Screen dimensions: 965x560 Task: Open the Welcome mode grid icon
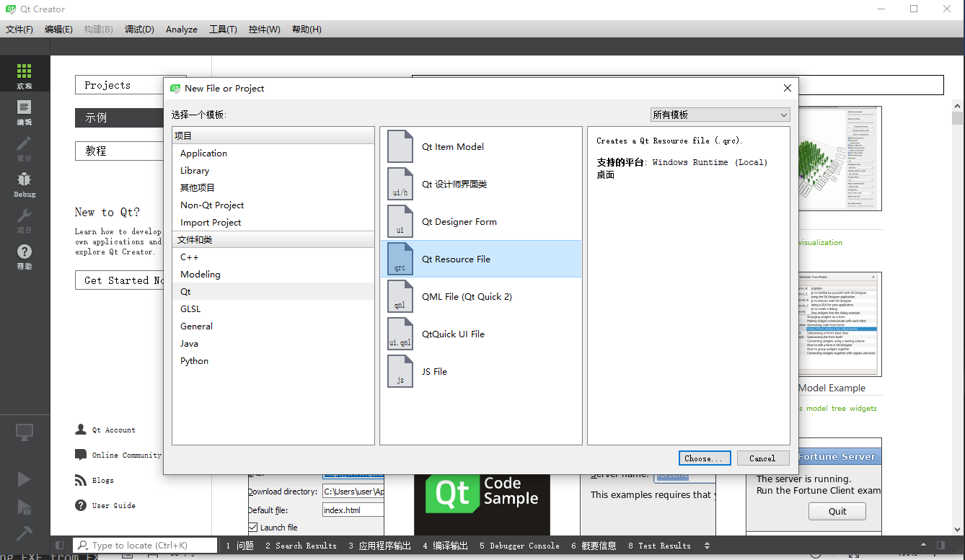tap(25, 76)
